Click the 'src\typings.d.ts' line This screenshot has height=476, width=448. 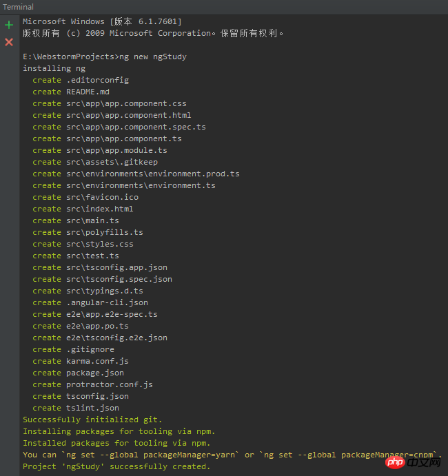click(x=88, y=291)
